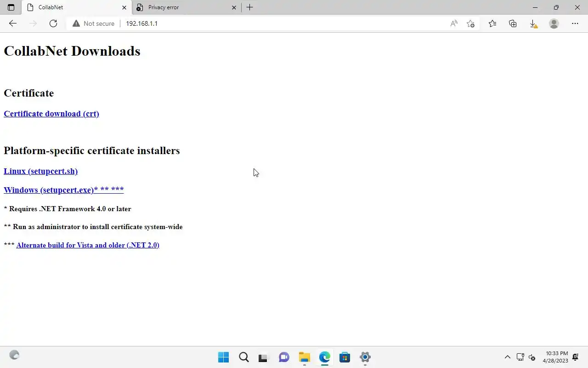This screenshot has height=368, width=588.
Task: Open the notifications tray icon
Action: coord(575,357)
